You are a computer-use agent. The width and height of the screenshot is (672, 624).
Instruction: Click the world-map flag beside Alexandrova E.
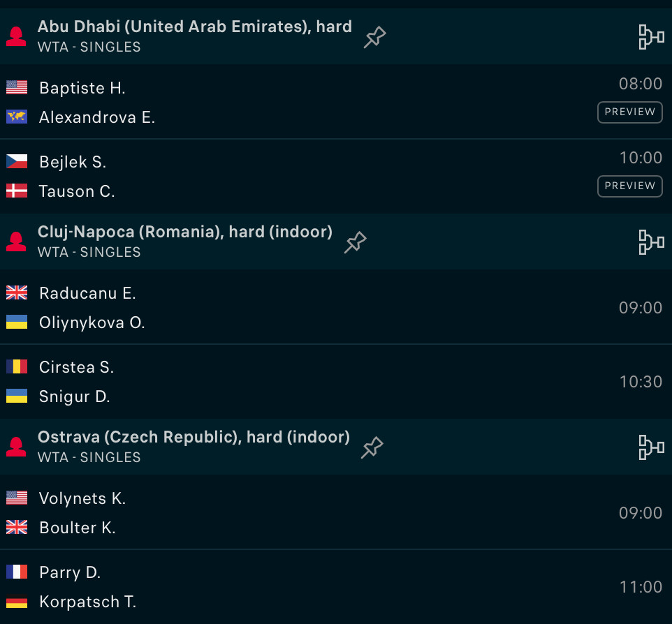[17, 117]
